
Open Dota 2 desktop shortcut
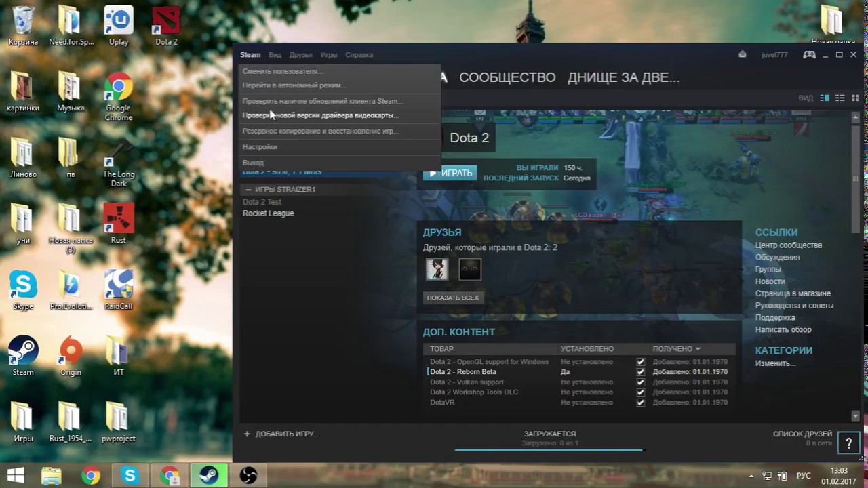click(x=165, y=26)
